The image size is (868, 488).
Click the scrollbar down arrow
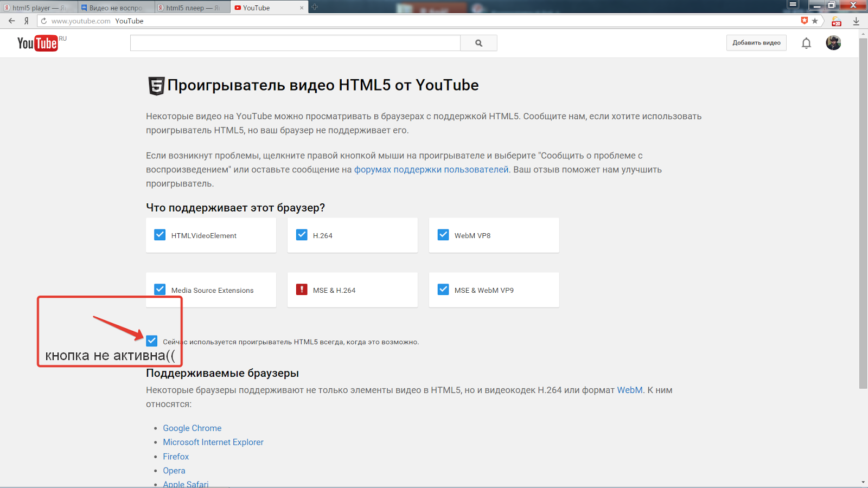[x=863, y=483]
